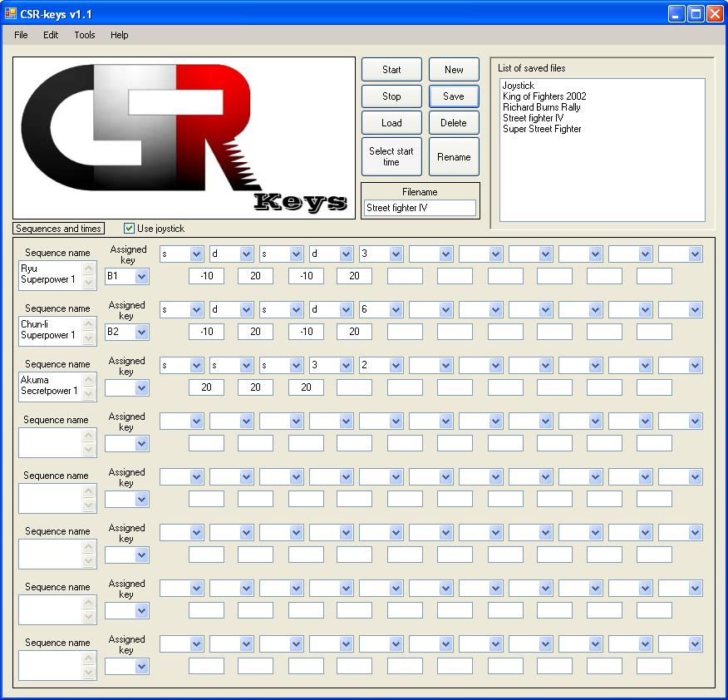Screen dimensions: 728x700
Task: Open the first key dropdown in Akuma Secretpower row
Action: coord(196,366)
